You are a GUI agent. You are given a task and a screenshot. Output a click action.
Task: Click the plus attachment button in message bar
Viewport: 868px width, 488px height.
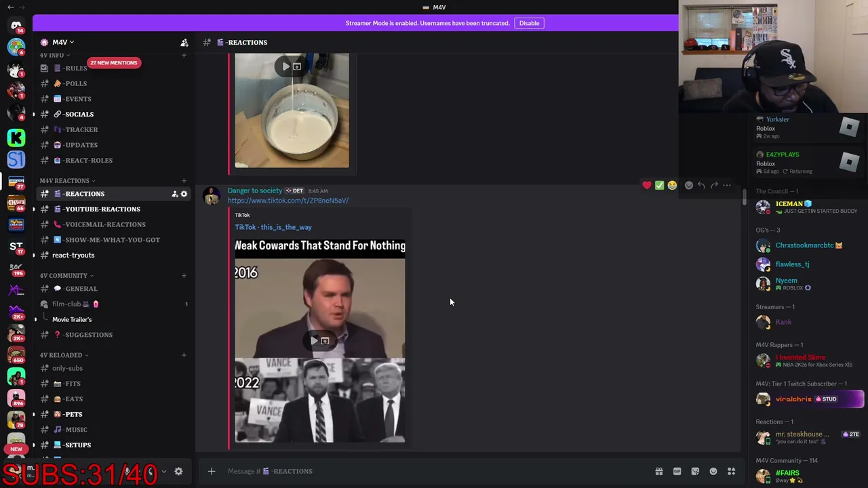212,471
